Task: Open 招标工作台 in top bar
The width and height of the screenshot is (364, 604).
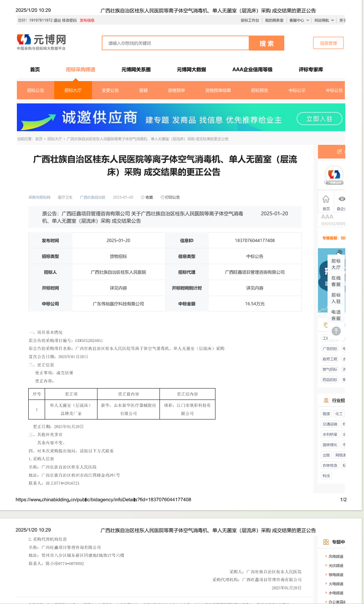Action: (250, 20)
